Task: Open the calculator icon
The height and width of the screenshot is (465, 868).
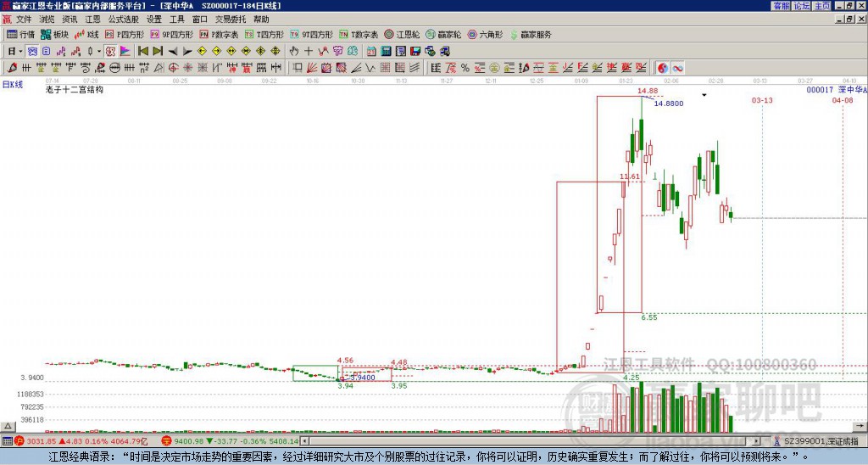Action: click(387, 52)
